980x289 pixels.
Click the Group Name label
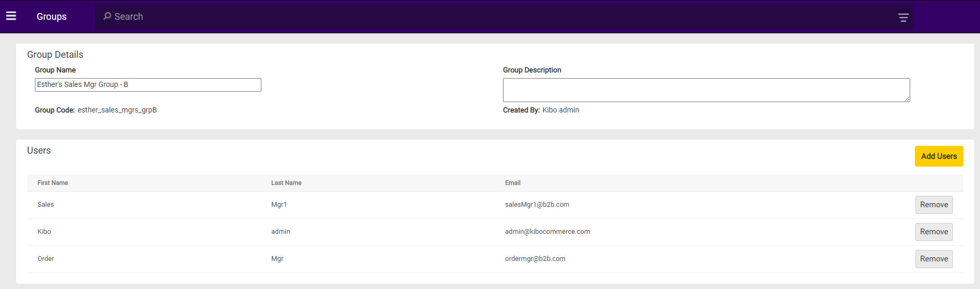coord(55,70)
